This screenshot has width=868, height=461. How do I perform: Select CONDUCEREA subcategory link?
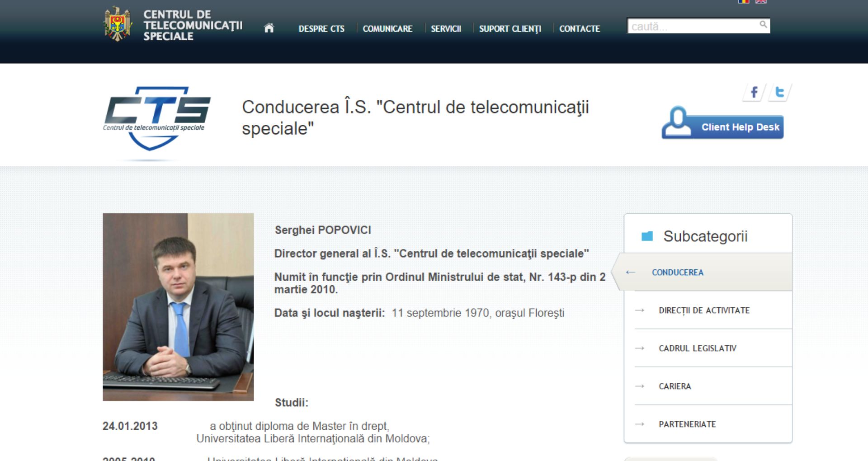pyautogui.click(x=677, y=273)
